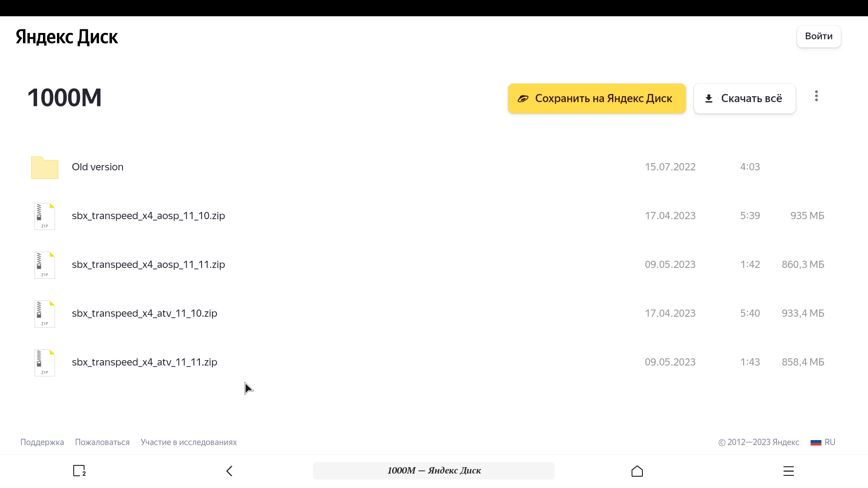
Task: Open the Пожаловаться report link
Action: coord(102,442)
